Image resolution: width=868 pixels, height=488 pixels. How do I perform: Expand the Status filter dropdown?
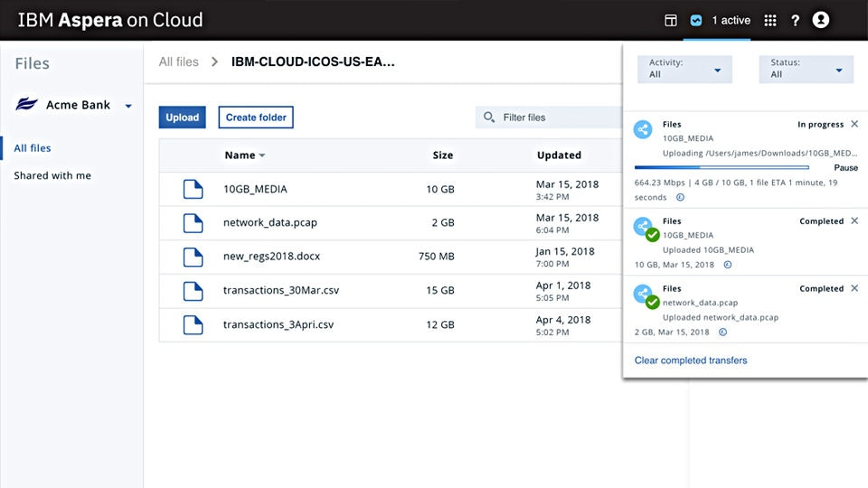coord(807,70)
